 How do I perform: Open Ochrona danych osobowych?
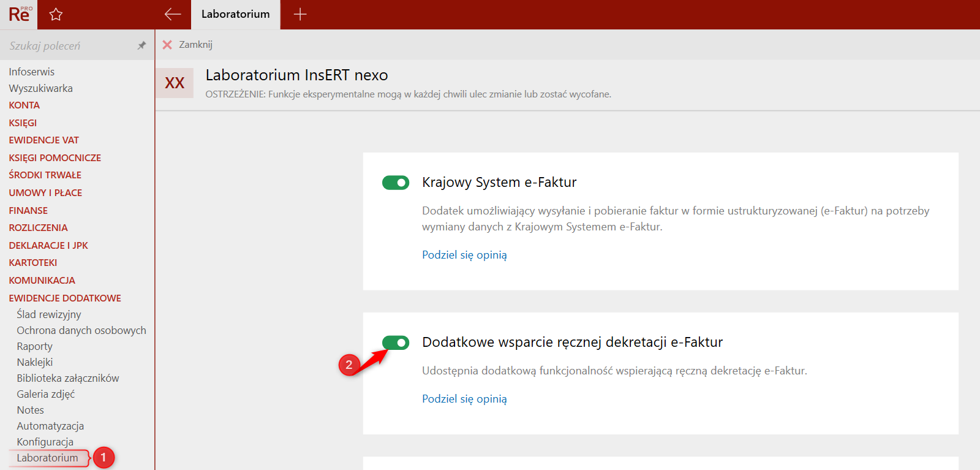[x=81, y=330]
